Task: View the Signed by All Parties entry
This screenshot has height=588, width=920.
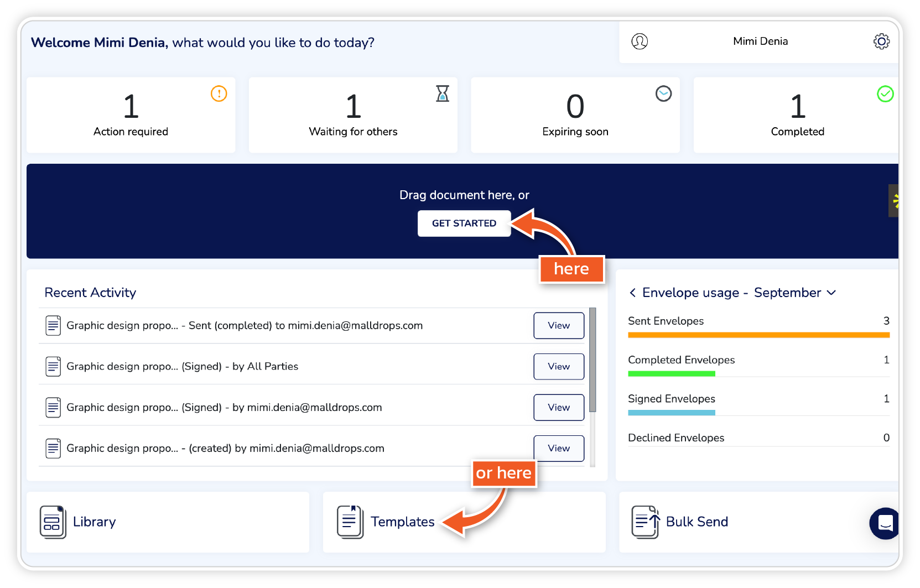Action: [559, 366]
